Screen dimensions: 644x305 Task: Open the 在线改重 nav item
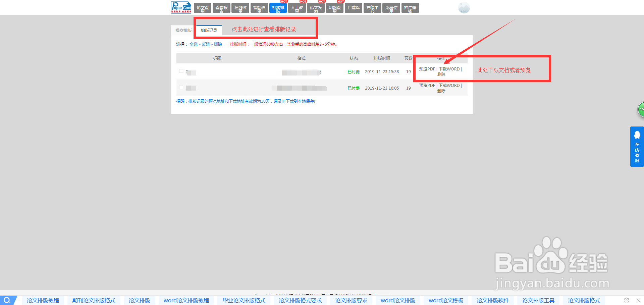coord(240,8)
